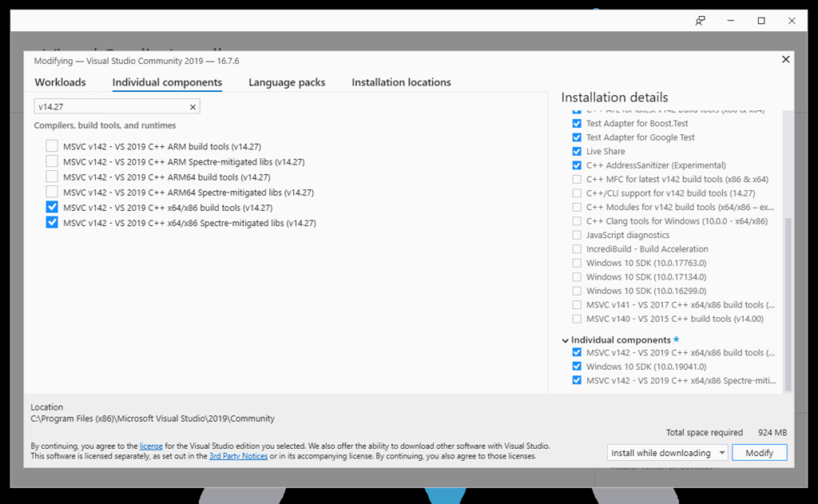
Task: Click the Modify button
Action: (759, 452)
